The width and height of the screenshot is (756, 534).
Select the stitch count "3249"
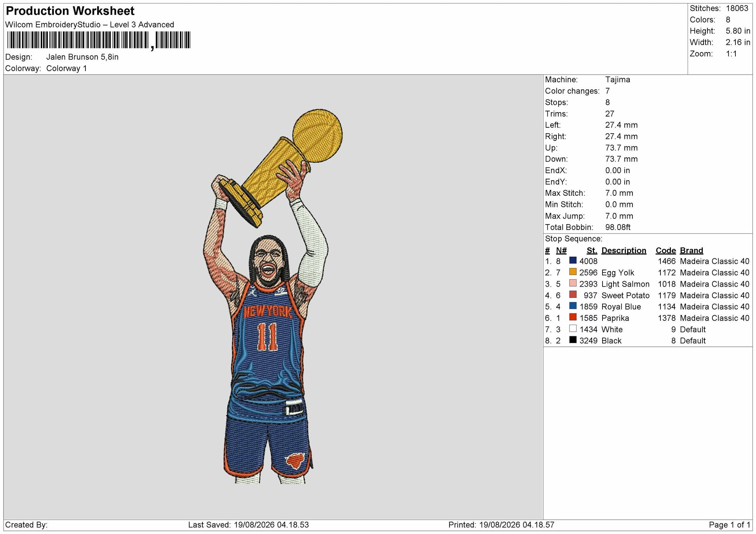click(589, 341)
